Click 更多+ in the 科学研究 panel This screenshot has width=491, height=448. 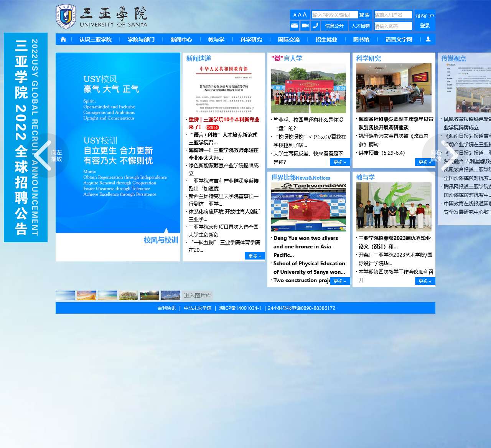tap(425, 162)
